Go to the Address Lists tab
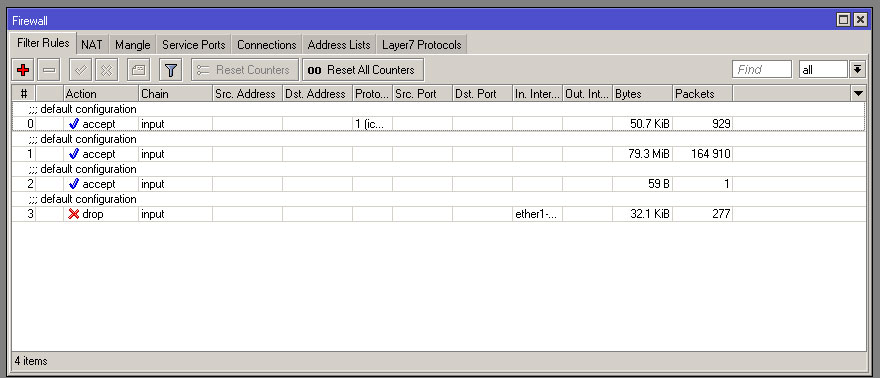This screenshot has width=880, height=378. click(x=339, y=45)
